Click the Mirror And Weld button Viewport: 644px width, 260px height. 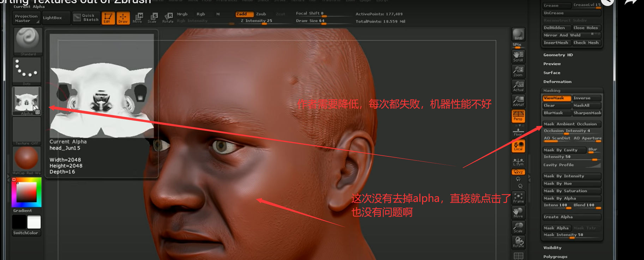coord(572,35)
